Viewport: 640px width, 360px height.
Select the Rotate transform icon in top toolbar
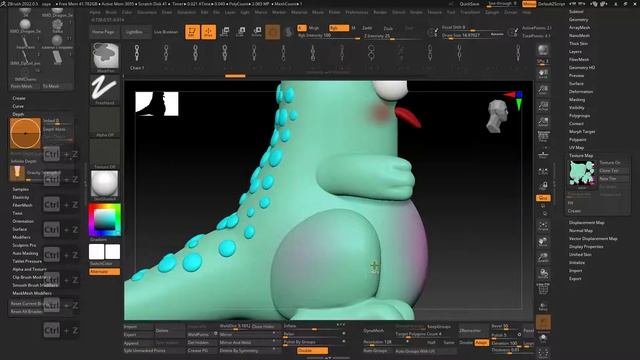[256, 32]
